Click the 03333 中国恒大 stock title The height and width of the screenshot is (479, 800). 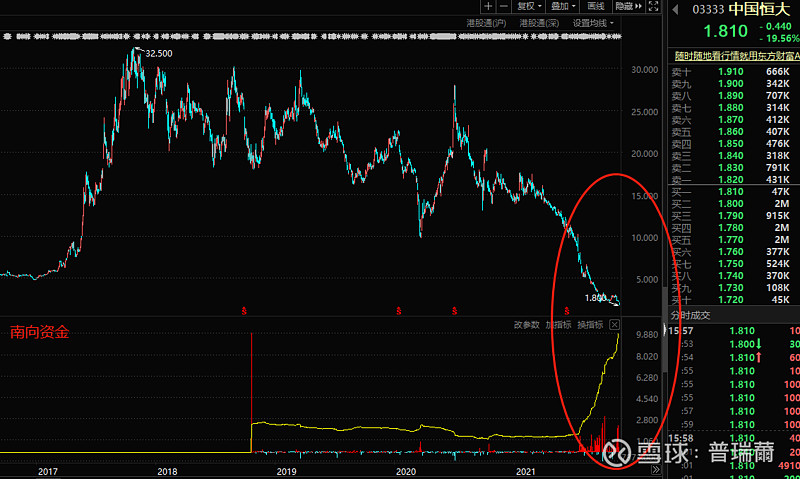coord(741,9)
